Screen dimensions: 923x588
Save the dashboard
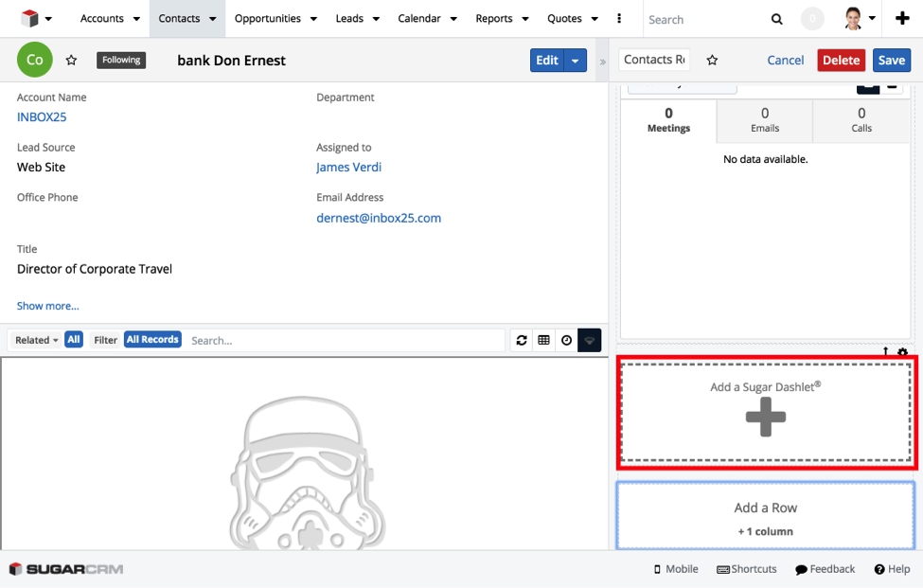(x=891, y=60)
